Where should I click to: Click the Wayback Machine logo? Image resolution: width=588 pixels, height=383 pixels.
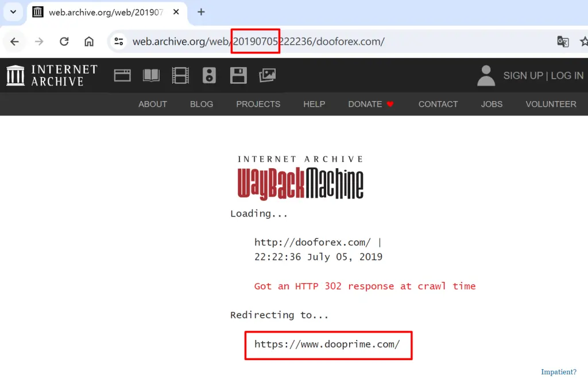click(x=300, y=178)
